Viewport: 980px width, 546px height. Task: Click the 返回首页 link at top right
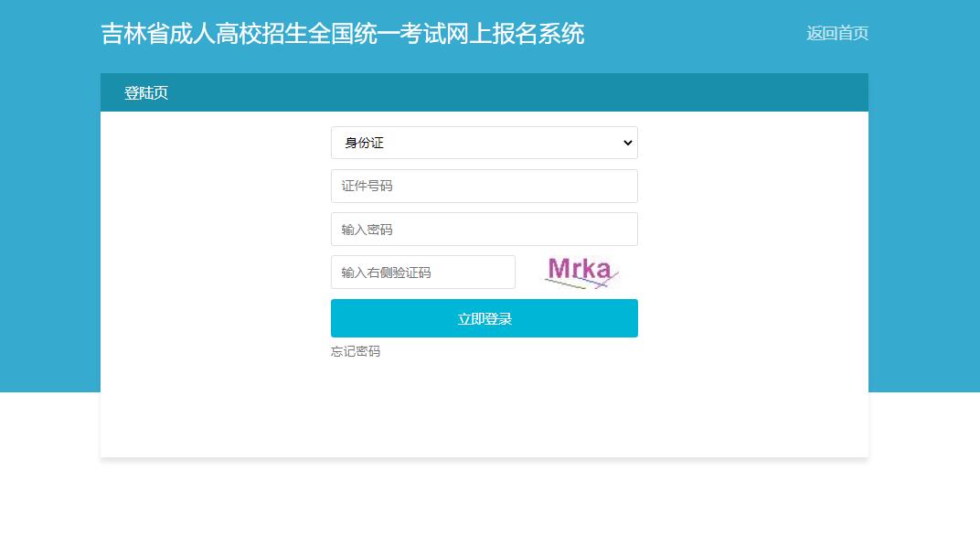tap(836, 34)
